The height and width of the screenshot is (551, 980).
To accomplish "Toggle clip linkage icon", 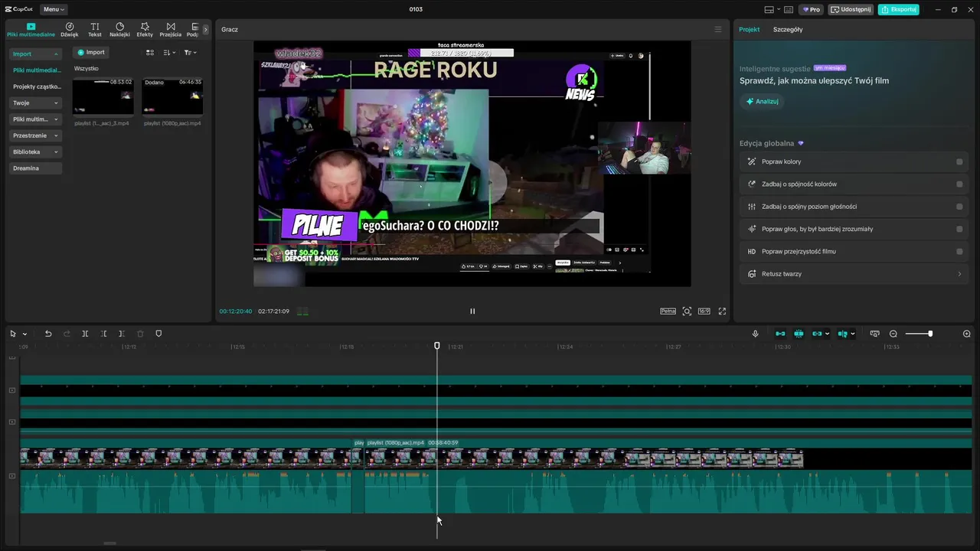I will (818, 334).
